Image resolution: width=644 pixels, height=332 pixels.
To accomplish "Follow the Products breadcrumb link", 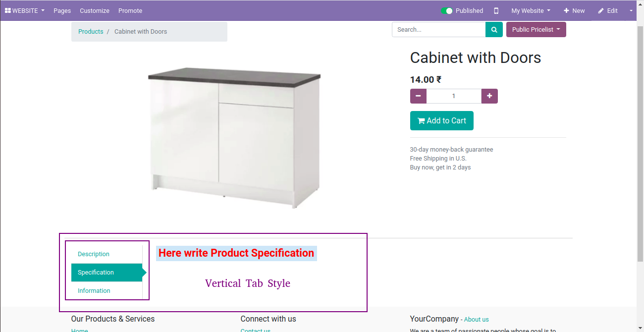I will (91, 32).
